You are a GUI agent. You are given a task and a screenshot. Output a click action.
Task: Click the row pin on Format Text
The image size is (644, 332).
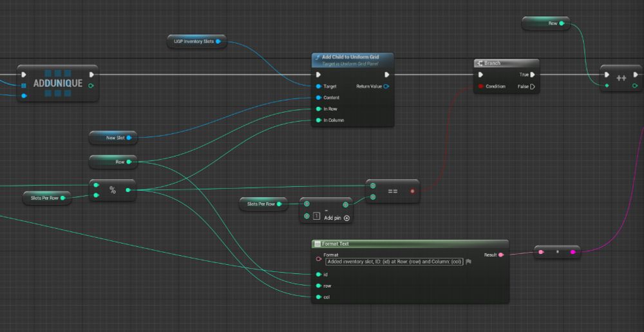(x=318, y=286)
